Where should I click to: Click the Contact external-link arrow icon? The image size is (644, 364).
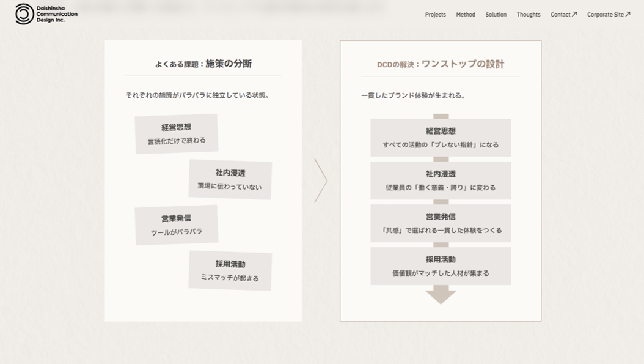[574, 14]
